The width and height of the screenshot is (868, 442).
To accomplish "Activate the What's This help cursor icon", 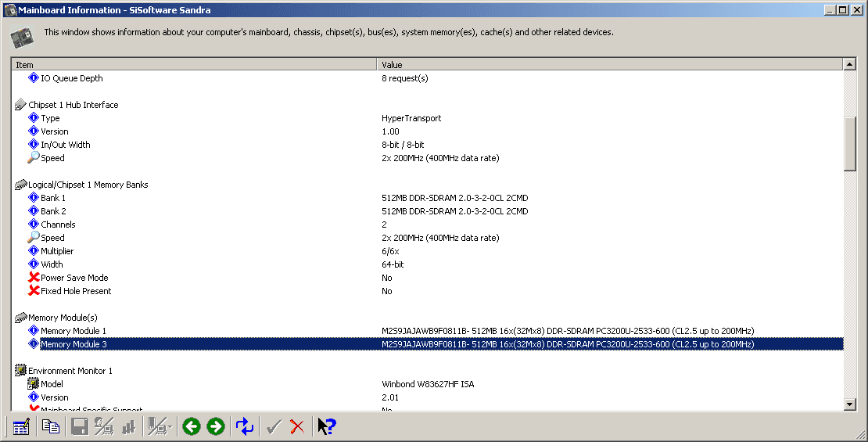I will click(327, 426).
